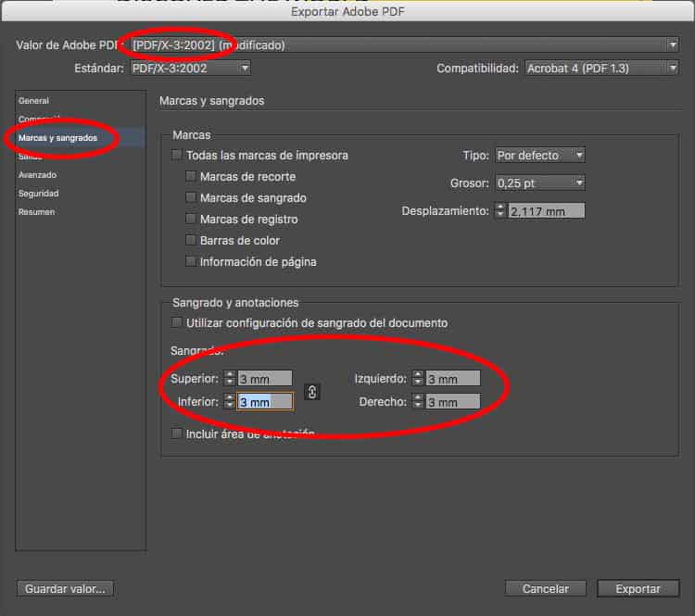Open the Compatibilidad Acrobat 4 dropdown
This screenshot has height=616, width=695.
602,69
